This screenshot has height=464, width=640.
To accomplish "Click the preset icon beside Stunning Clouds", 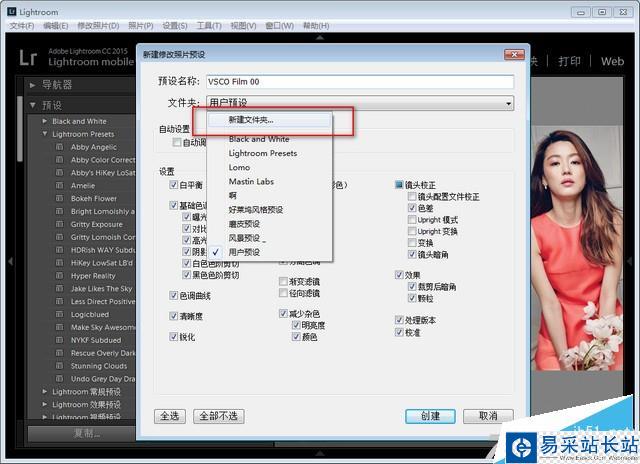I will coord(60,366).
